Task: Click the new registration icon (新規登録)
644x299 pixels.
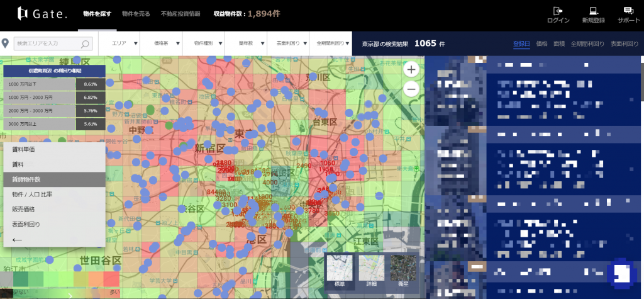Action: coord(592,11)
